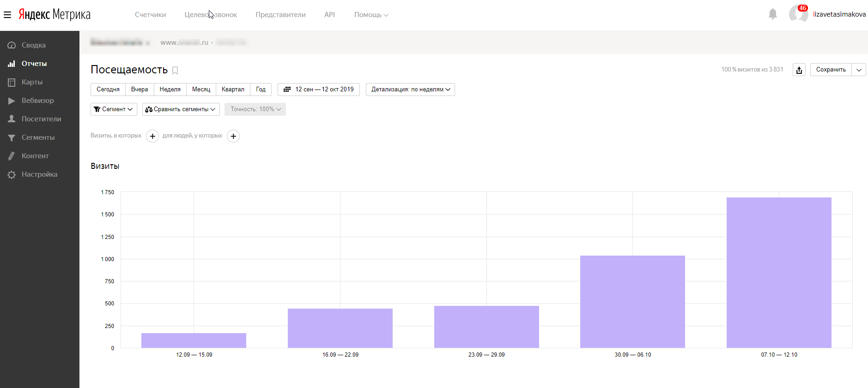This screenshot has width=868, height=388.
Task: Select the Квартал period
Action: point(233,90)
